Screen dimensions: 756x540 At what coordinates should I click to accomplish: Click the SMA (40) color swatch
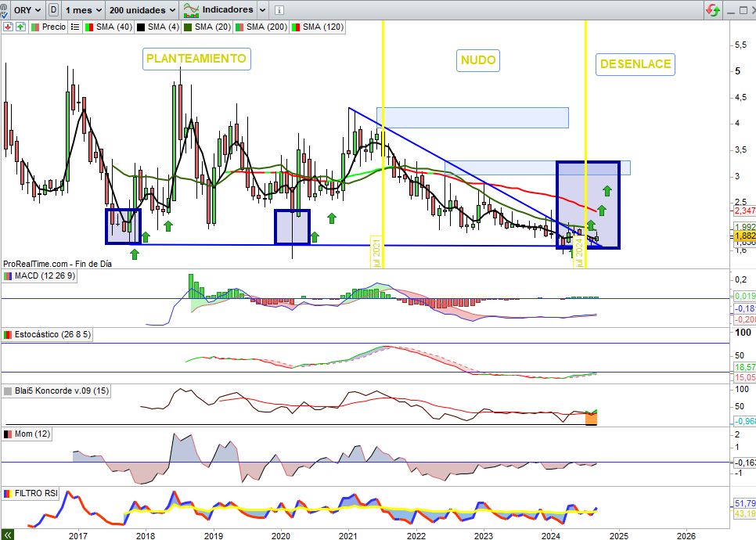point(88,27)
